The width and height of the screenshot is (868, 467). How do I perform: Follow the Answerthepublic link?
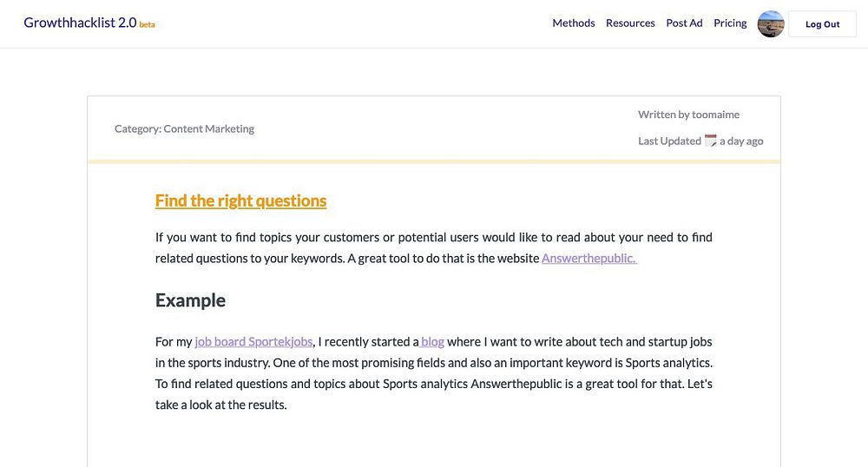[x=589, y=258]
